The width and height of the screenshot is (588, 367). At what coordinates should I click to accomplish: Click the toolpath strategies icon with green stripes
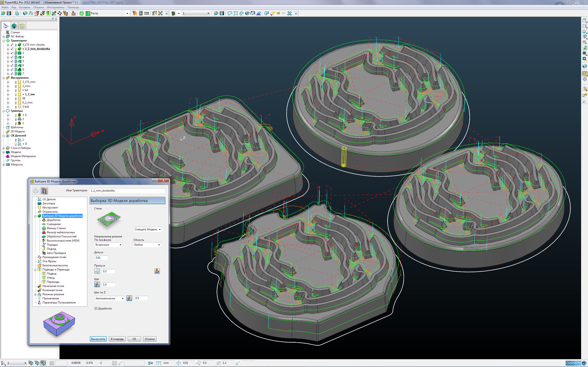point(82,13)
